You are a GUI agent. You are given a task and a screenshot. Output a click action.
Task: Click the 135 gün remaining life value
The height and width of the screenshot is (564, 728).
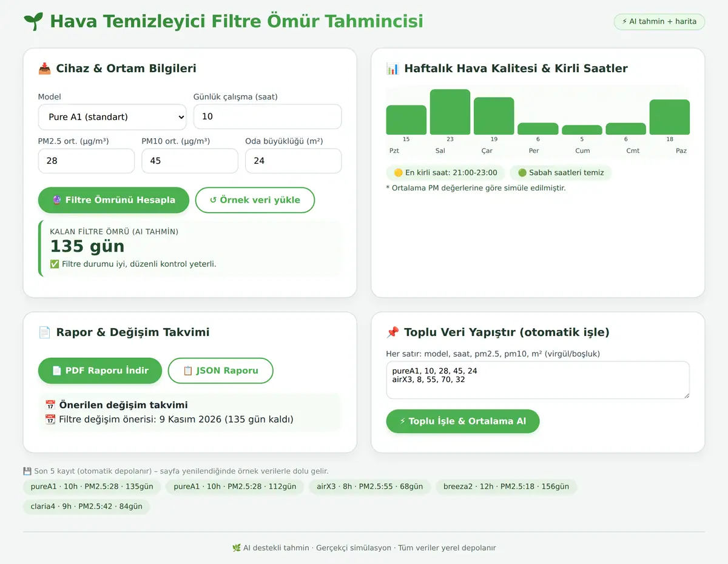(x=87, y=246)
